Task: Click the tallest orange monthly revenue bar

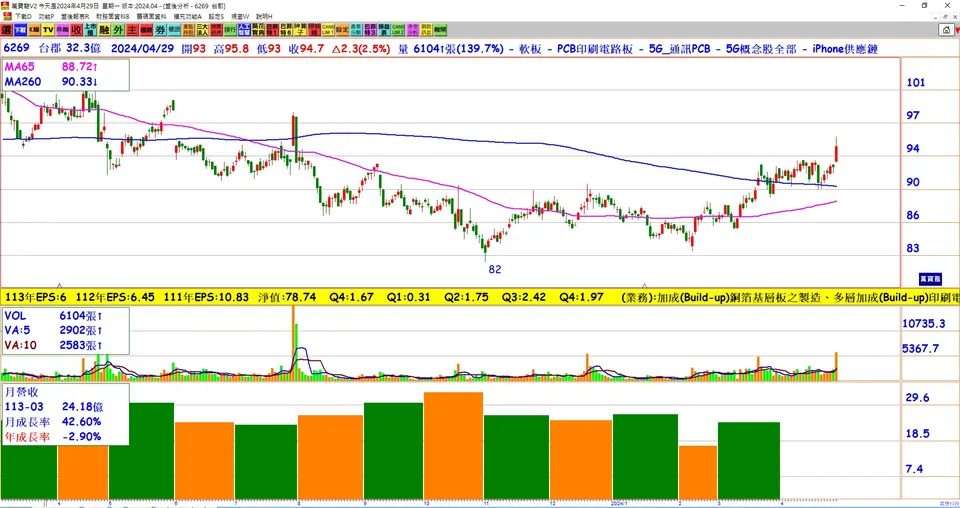Action: point(453,446)
